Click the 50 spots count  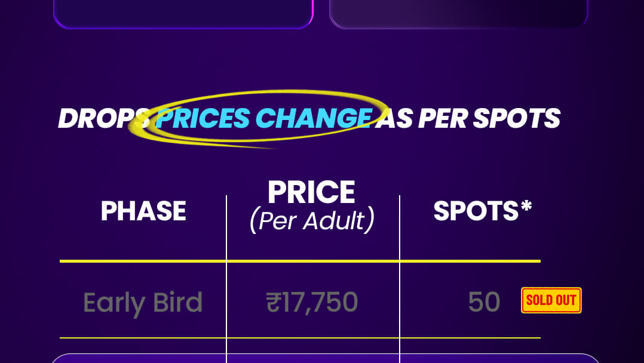[x=484, y=303]
